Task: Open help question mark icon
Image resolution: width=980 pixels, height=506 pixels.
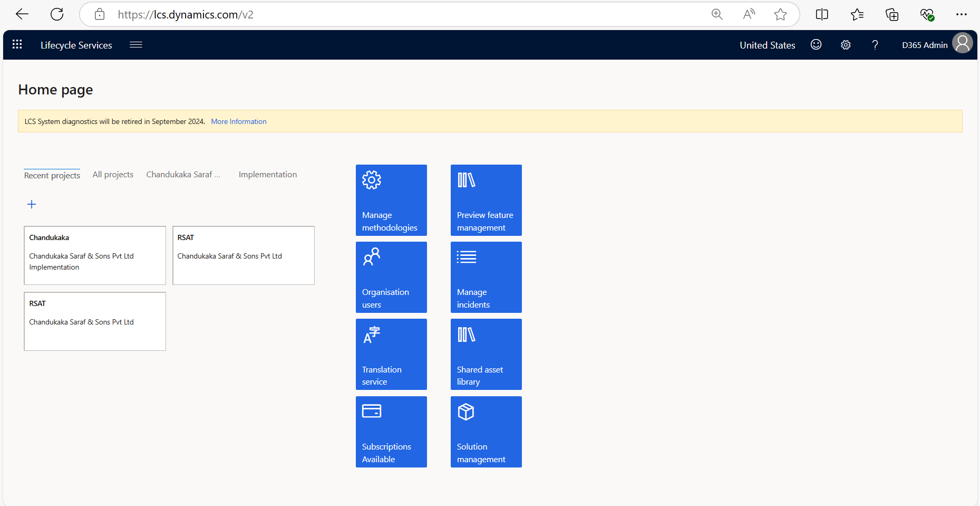Action: [875, 45]
